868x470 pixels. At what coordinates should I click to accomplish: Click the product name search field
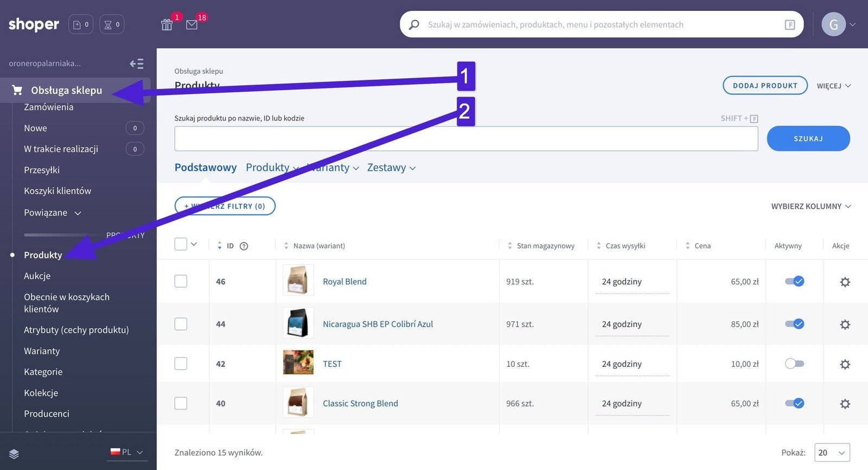(x=465, y=139)
